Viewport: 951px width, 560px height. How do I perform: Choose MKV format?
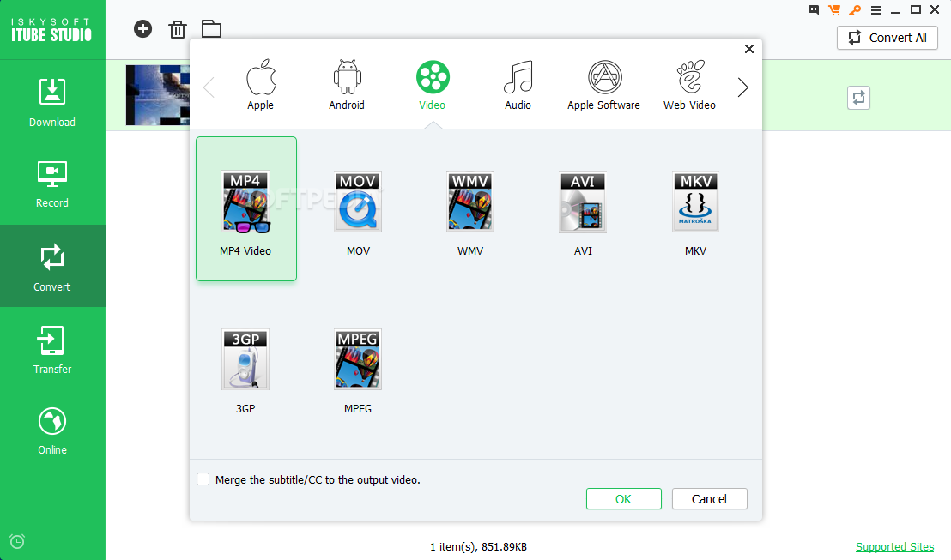(x=695, y=214)
